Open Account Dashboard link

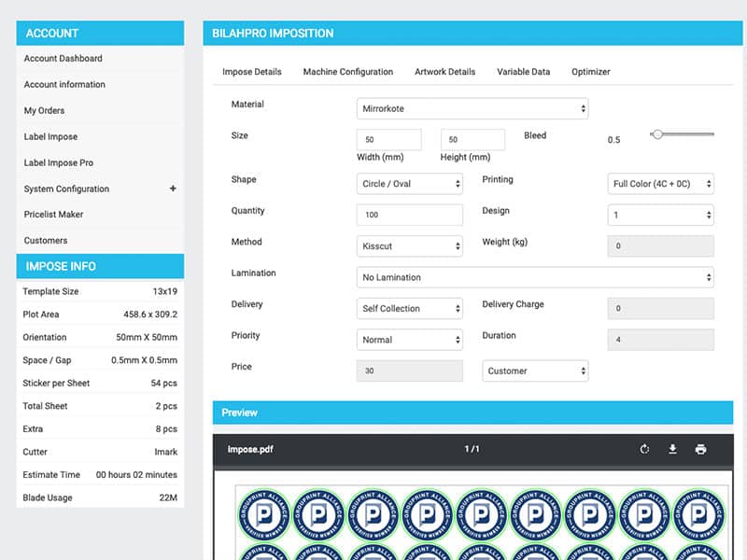tap(63, 59)
